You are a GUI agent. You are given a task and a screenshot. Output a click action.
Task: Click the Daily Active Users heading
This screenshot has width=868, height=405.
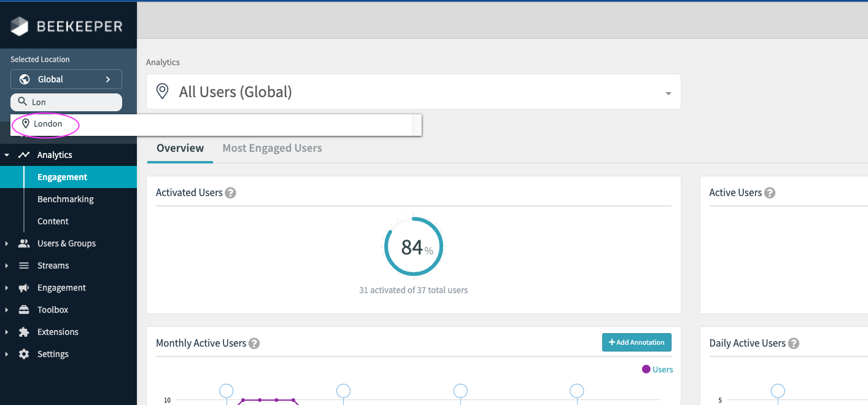pyautogui.click(x=747, y=344)
